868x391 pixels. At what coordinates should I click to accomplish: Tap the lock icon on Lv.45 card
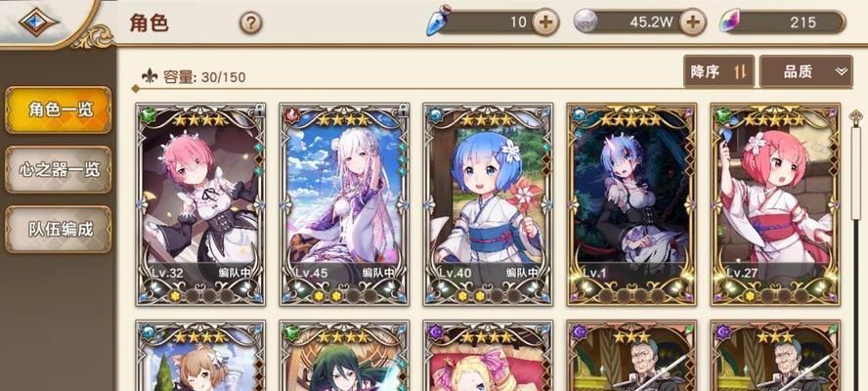403,110
